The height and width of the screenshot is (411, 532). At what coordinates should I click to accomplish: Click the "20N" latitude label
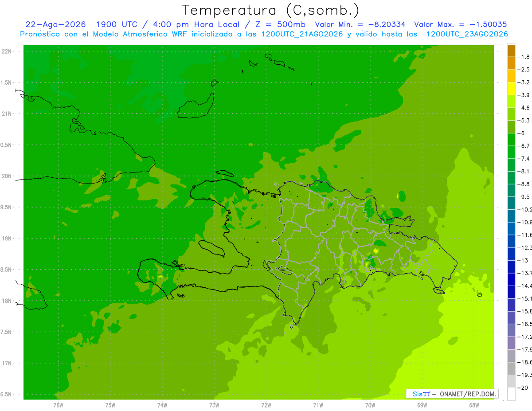(7, 176)
